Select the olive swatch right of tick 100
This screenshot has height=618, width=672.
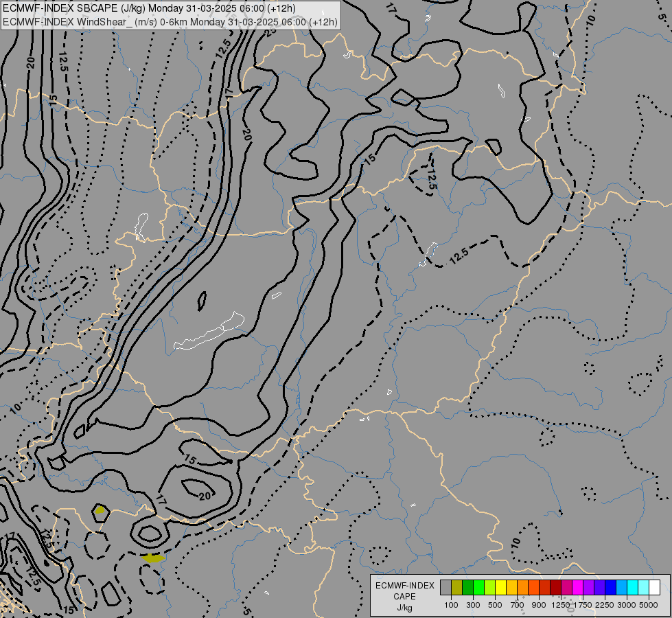pos(457,588)
